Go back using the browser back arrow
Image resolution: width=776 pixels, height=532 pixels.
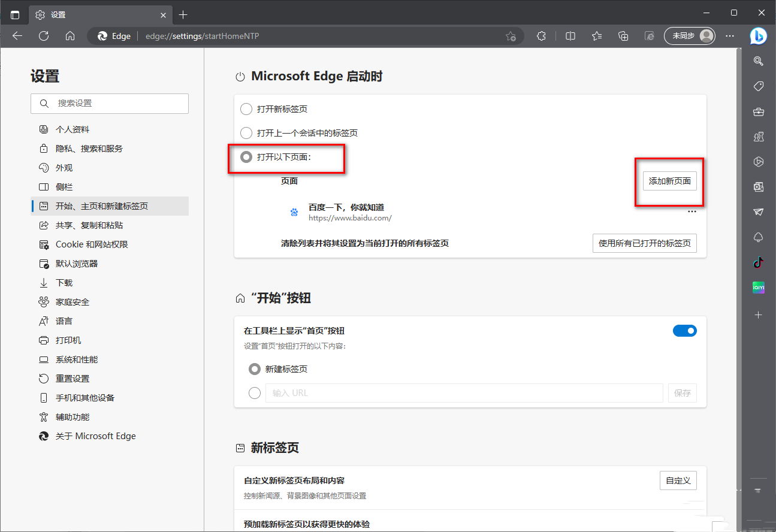click(17, 36)
